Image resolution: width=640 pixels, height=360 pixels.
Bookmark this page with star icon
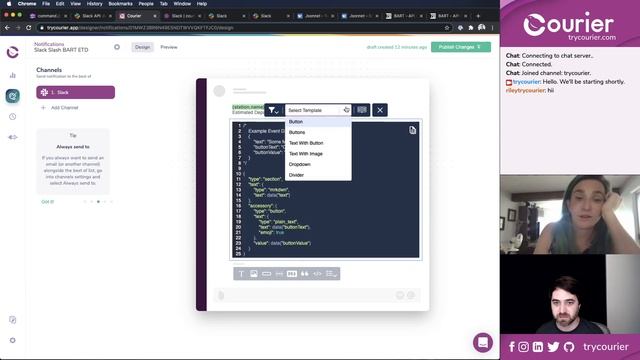tap(447, 28)
